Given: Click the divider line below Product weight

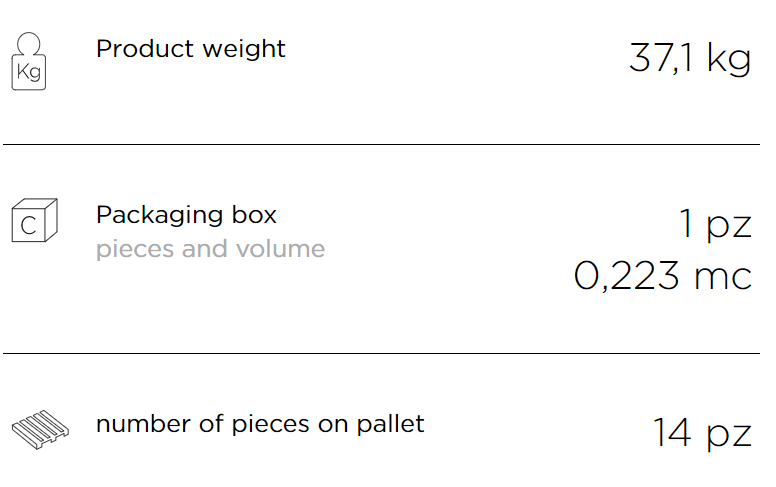Looking at the screenshot, I should click(381, 145).
